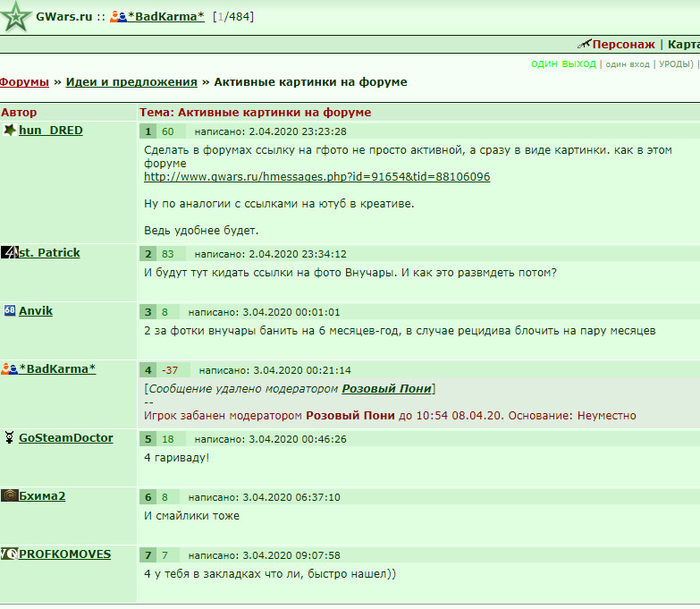This screenshot has height=609, width=700.
Task: Click post text 4 гариваду!
Action: coord(177,458)
